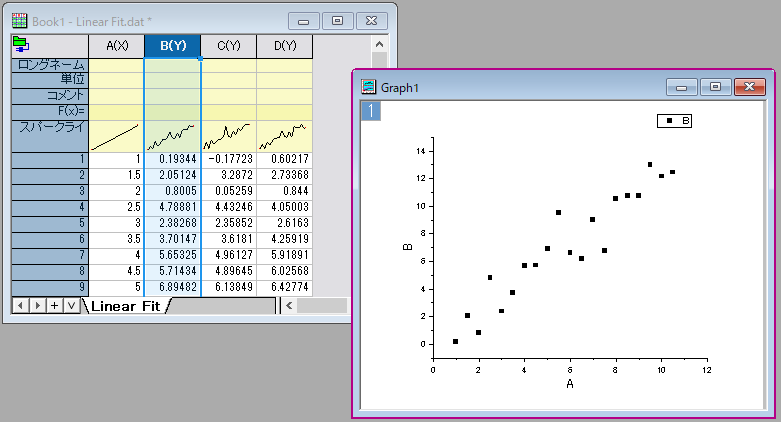The width and height of the screenshot is (781, 422).
Task: Select row 5 header
Action: pos(50,223)
